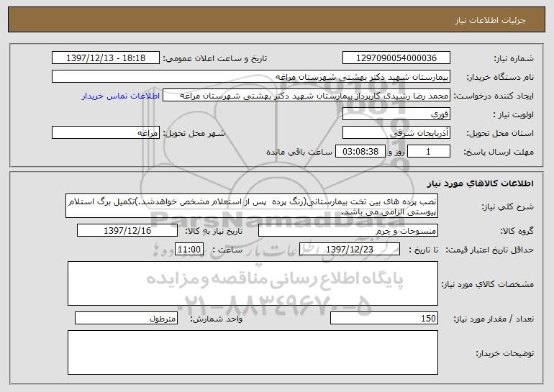Screen dimensions: 554x392
Task: Click the delivery city field مراغه
Action: coord(106,132)
